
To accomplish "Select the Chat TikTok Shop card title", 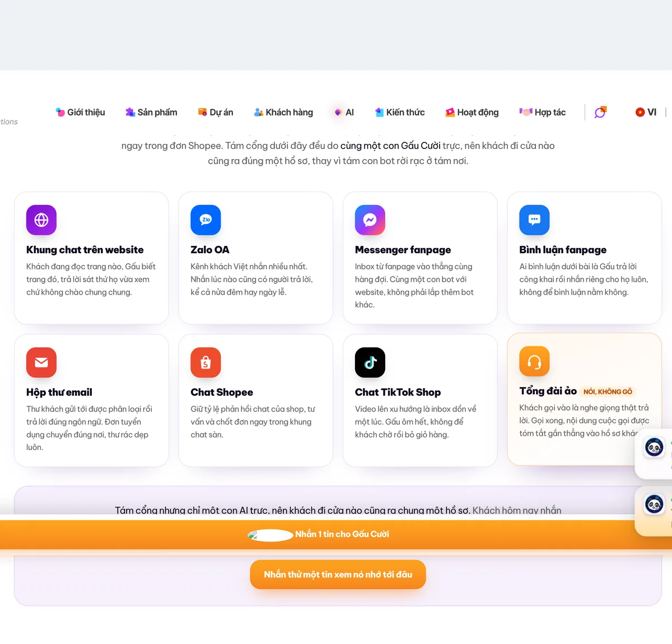I will 398,392.
